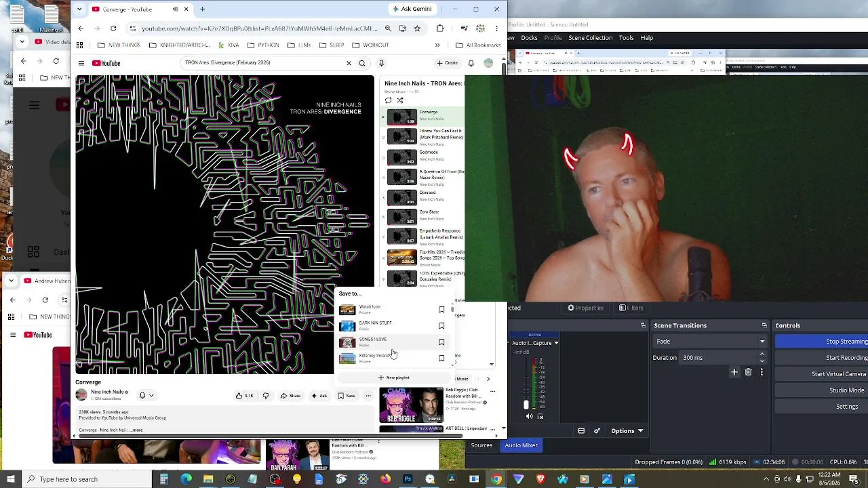Screen dimensions: 868x488
Task: Open Chrome apps grid in bookmarks bar
Action: tap(79, 45)
